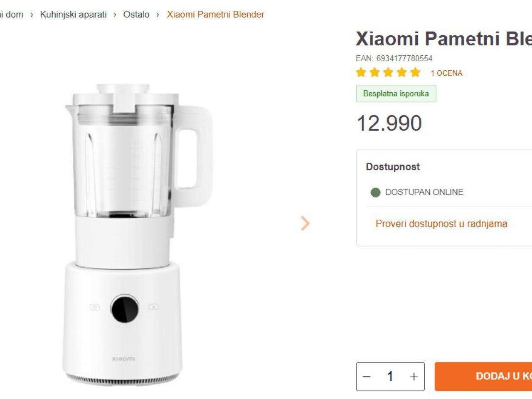532x399 pixels.
Task: Click the 12.990 price text
Action: (x=389, y=123)
